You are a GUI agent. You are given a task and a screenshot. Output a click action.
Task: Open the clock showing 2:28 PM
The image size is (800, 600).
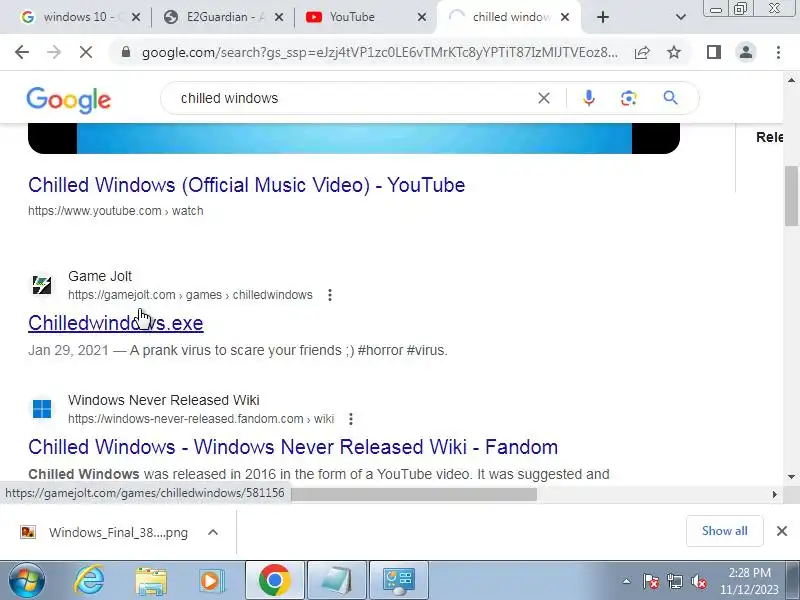click(x=749, y=581)
